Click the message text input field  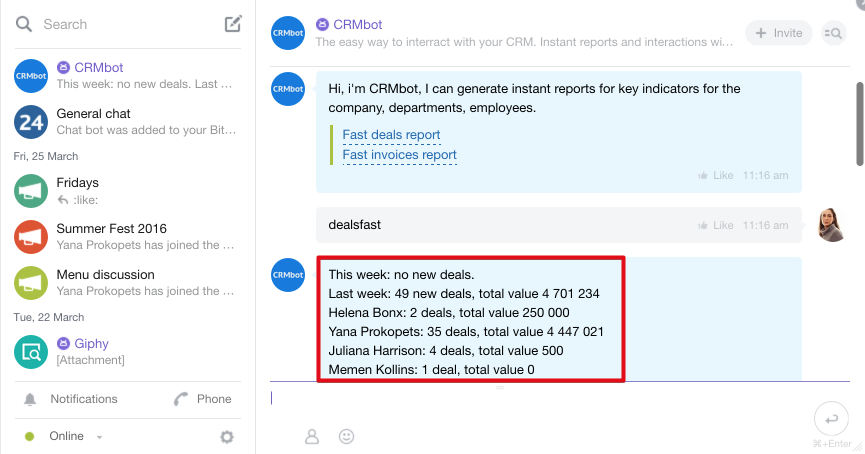(x=541, y=398)
